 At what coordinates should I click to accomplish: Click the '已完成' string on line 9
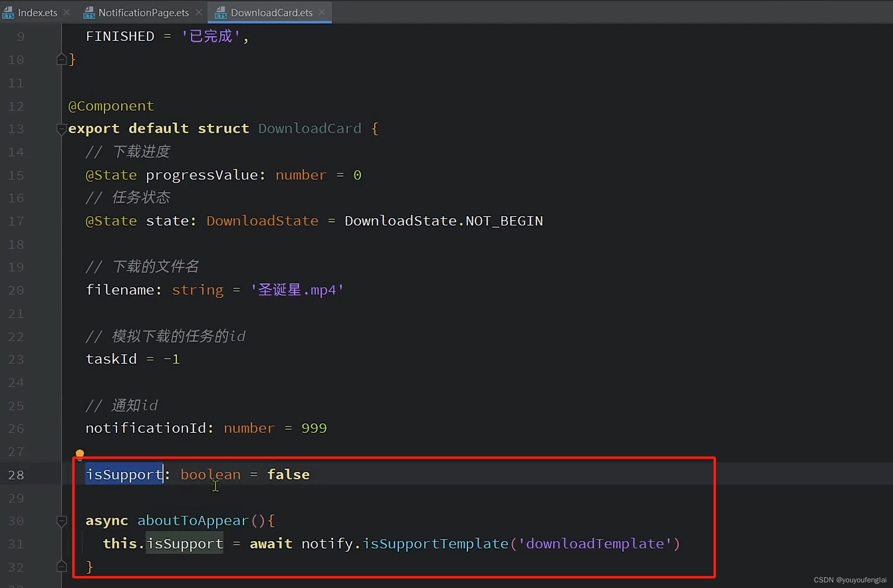(210, 37)
